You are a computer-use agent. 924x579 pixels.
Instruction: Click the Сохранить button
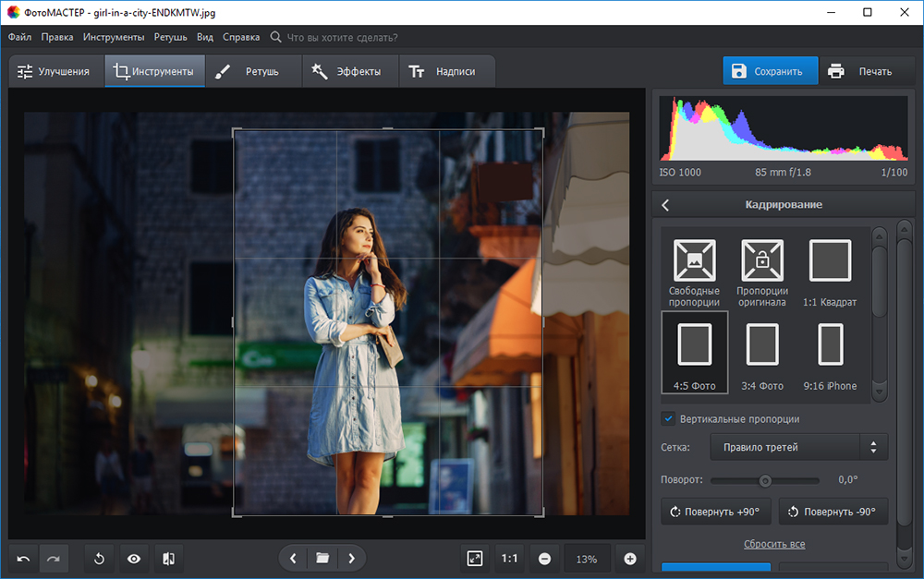(x=770, y=71)
